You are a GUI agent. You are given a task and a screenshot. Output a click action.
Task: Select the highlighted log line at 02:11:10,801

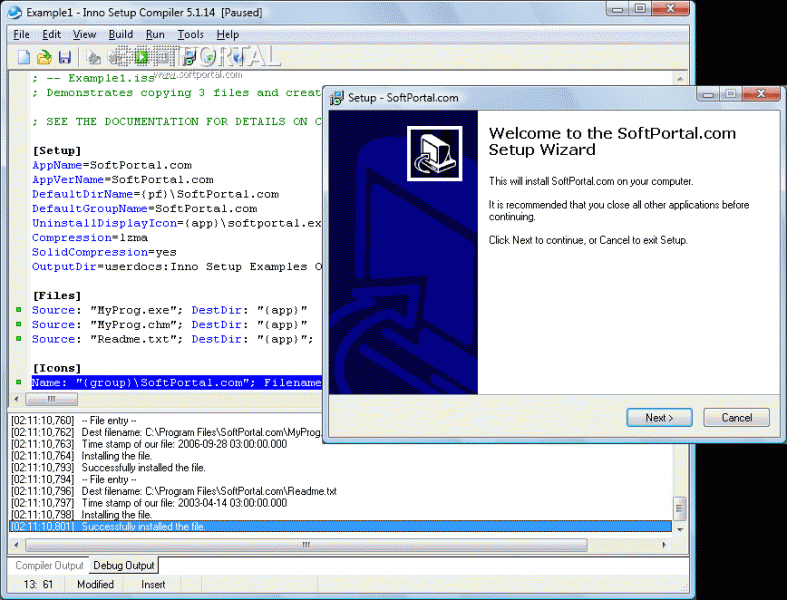click(x=341, y=526)
